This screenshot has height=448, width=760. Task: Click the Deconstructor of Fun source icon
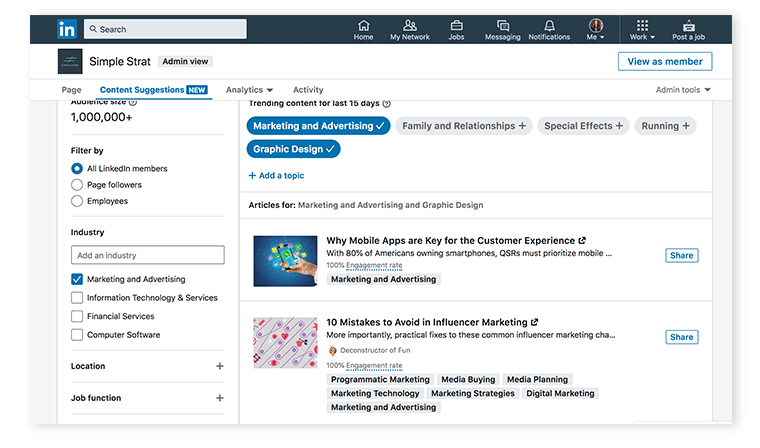coord(332,350)
